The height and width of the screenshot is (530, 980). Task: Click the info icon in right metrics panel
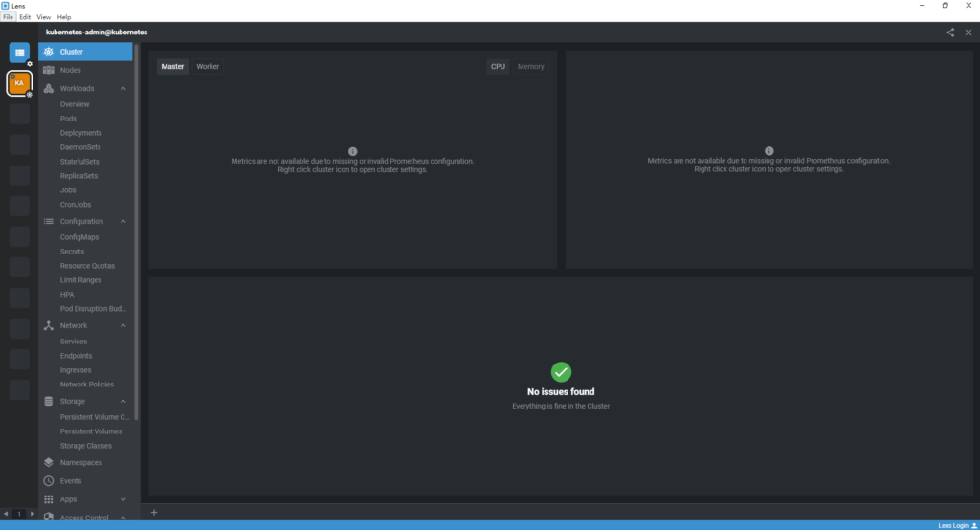768,150
